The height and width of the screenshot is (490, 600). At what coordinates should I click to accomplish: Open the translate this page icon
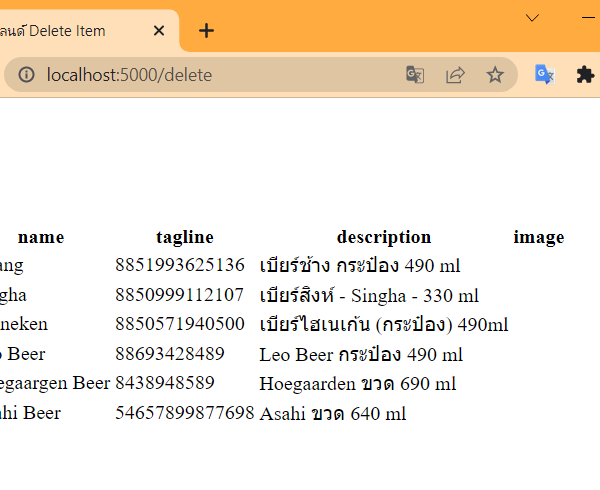(x=414, y=75)
